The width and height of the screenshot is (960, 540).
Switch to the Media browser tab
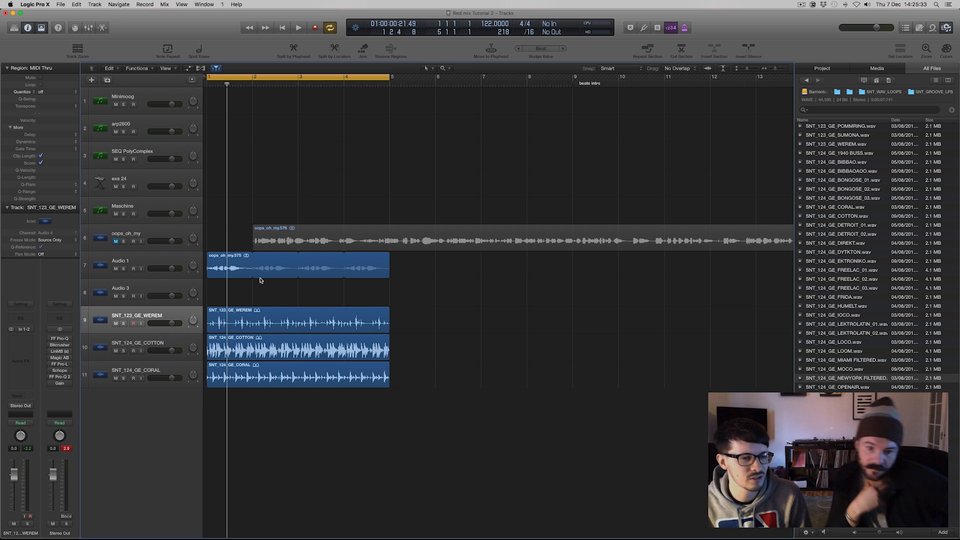877,69
